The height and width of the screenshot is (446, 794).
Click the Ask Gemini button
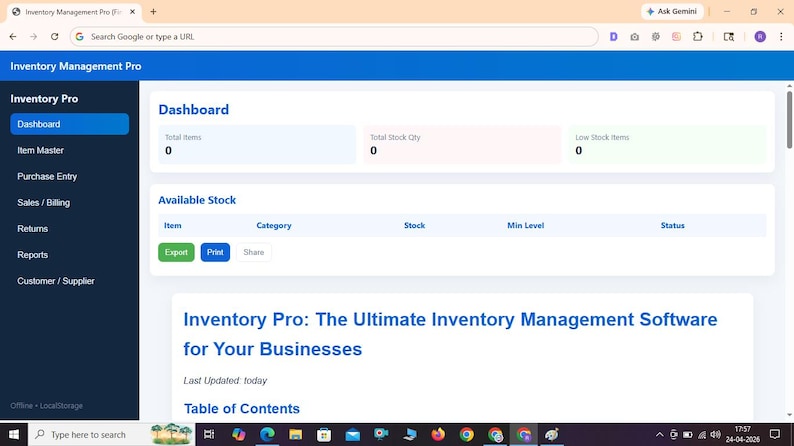pyautogui.click(x=672, y=11)
